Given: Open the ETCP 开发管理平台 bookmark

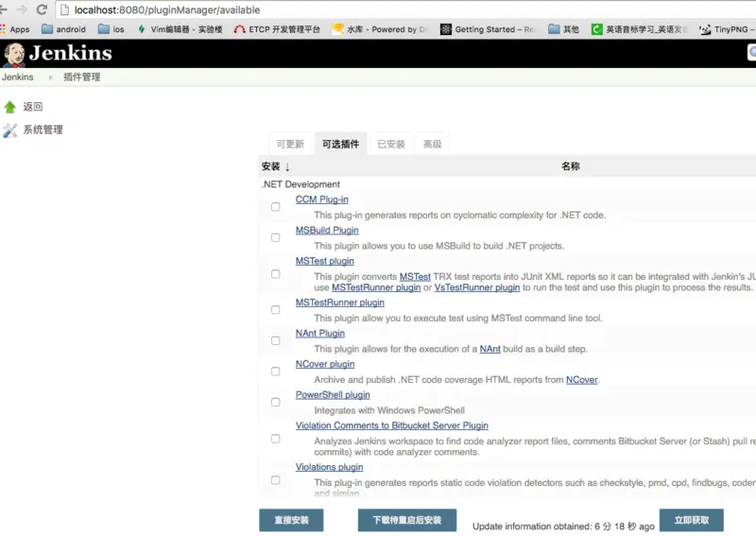Looking at the screenshot, I should (x=277, y=29).
